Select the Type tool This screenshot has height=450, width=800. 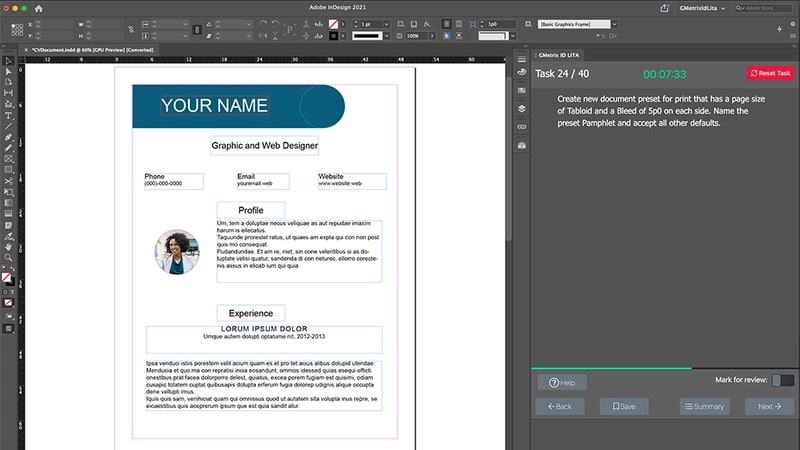pyautogui.click(x=8, y=116)
